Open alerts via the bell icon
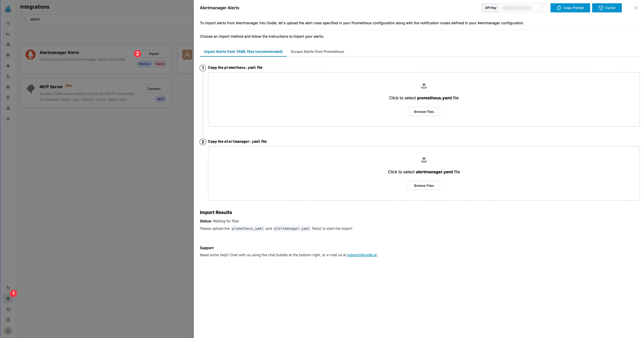 point(8,97)
